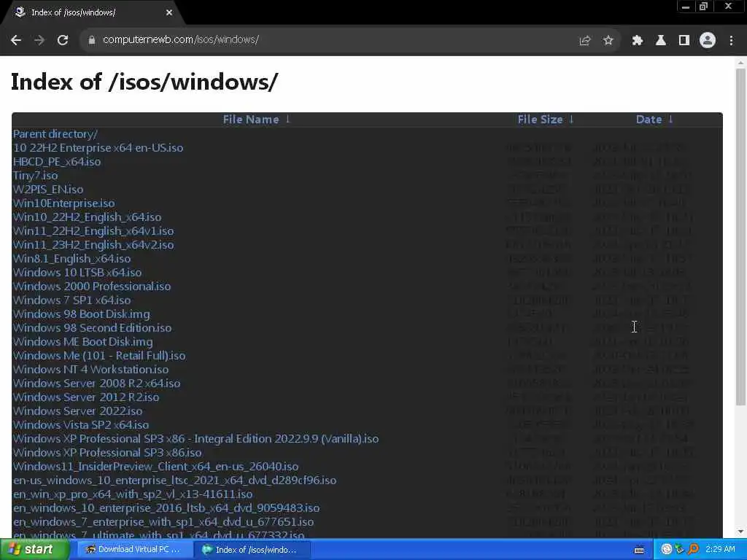Click Win11_23H2_English_x64v2.iso

pyautogui.click(x=93, y=245)
